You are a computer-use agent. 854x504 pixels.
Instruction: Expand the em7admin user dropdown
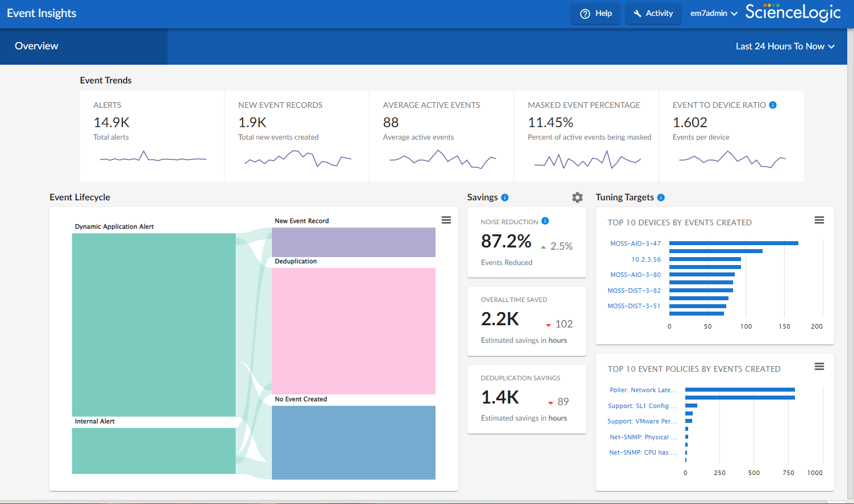tap(713, 13)
